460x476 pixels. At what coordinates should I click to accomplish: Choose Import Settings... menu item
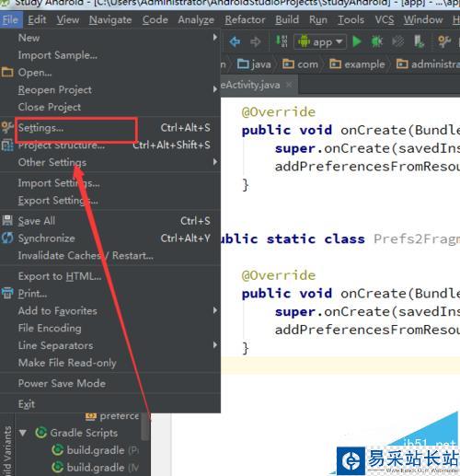pyautogui.click(x=110, y=183)
